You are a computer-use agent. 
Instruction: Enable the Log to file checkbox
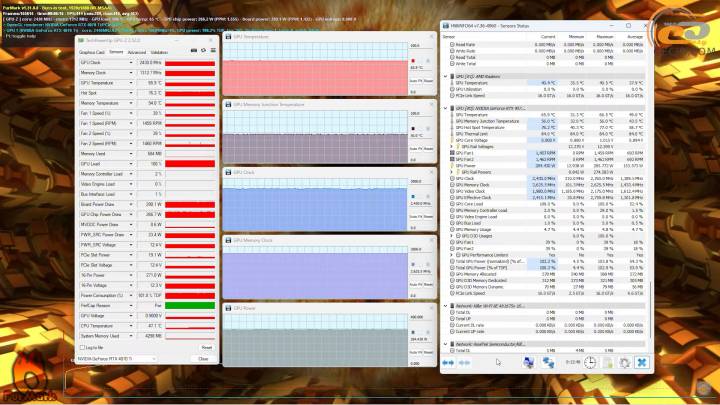pos(82,348)
